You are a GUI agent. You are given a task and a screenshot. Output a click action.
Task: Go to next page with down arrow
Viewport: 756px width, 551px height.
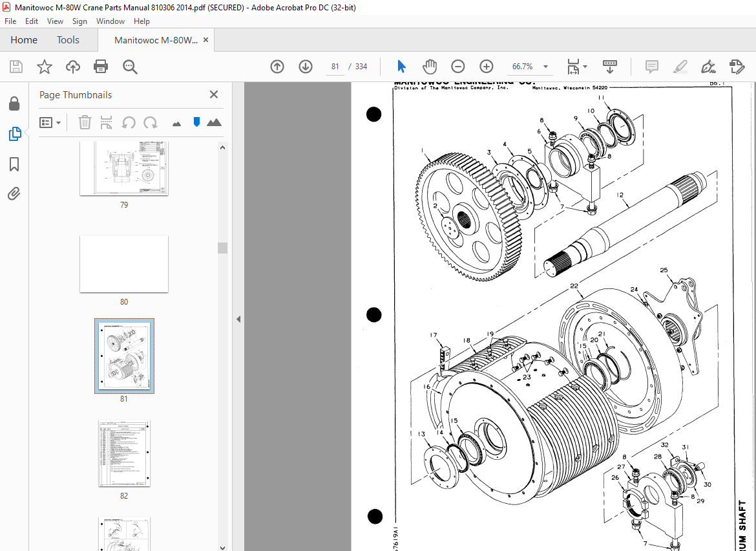(306, 67)
